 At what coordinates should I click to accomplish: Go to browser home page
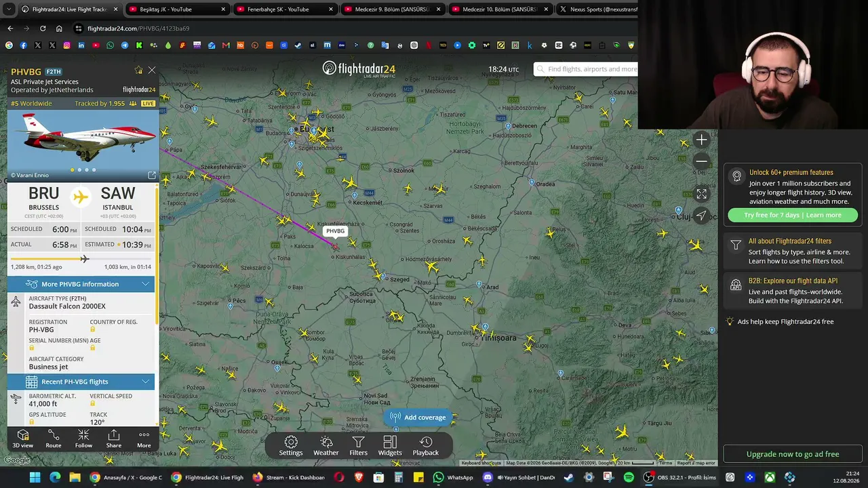coord(59,28)
